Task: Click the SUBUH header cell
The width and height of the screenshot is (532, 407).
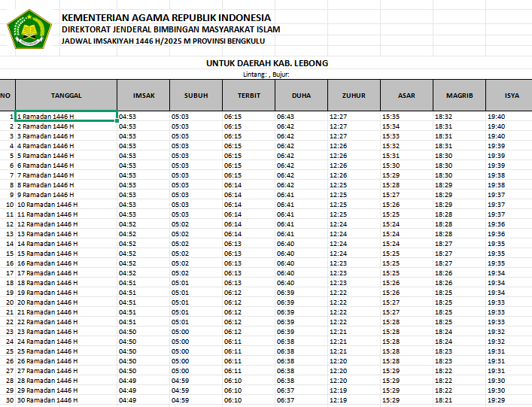Action: point(196,96)
